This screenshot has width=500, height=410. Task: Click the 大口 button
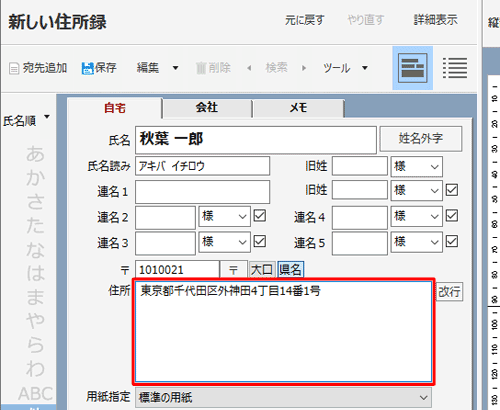(x=262, y=269)
